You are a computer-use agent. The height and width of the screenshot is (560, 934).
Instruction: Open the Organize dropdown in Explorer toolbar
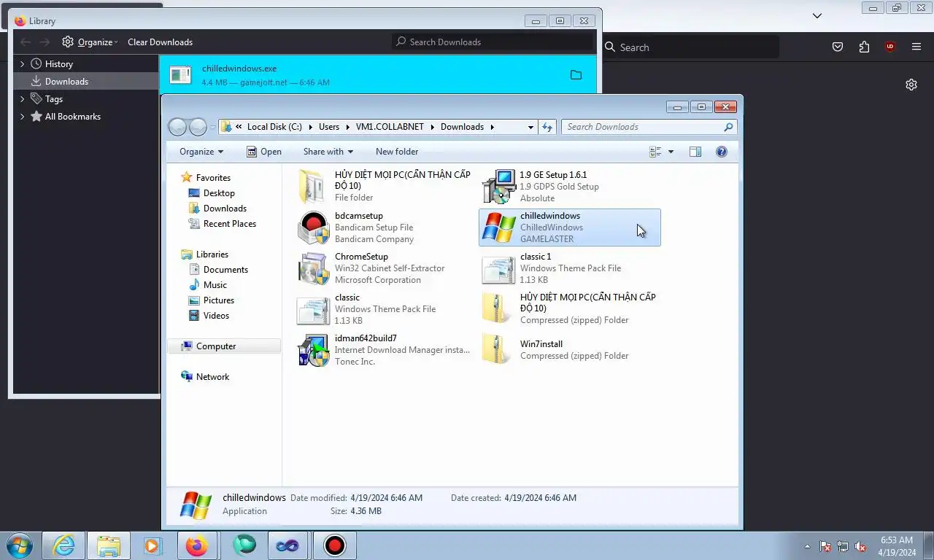point(201,152)
